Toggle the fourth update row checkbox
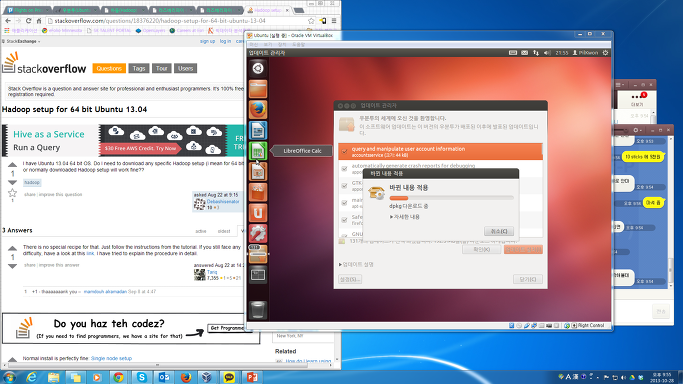Viewport: 683px width, 384px height. coord(345,202)
